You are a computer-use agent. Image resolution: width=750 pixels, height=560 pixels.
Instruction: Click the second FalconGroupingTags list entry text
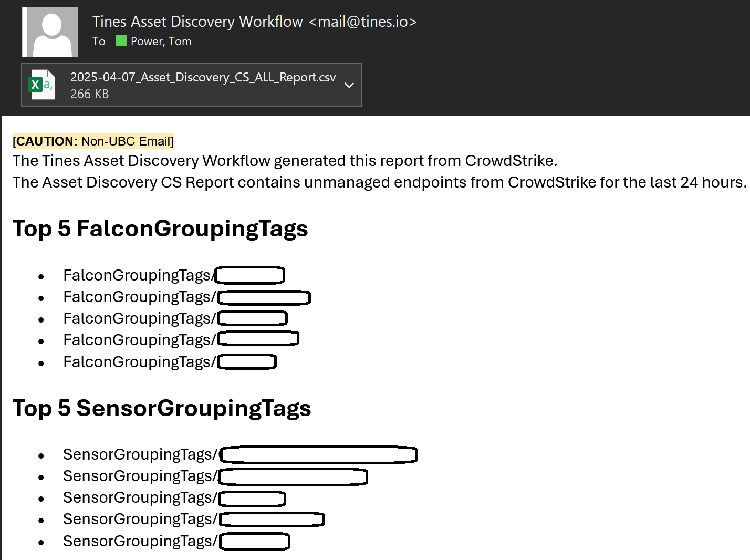139,297
